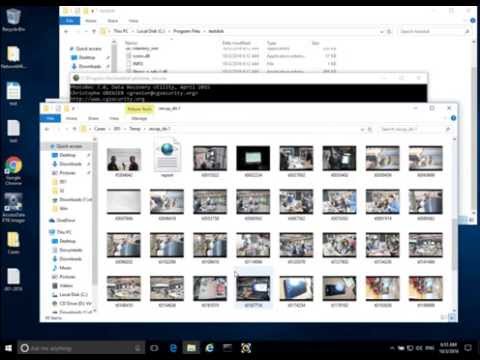Switch to File Explorer on the taskbar
Viewport: 480px width, 360px height.
pyautogui.click(x=191, y=348)
